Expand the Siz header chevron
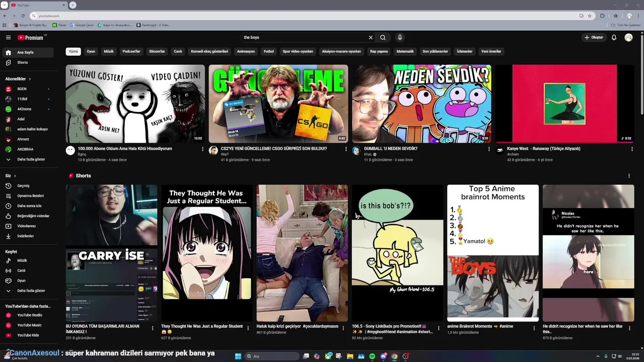This screenshot has width=644, height=362. point(15,176)
